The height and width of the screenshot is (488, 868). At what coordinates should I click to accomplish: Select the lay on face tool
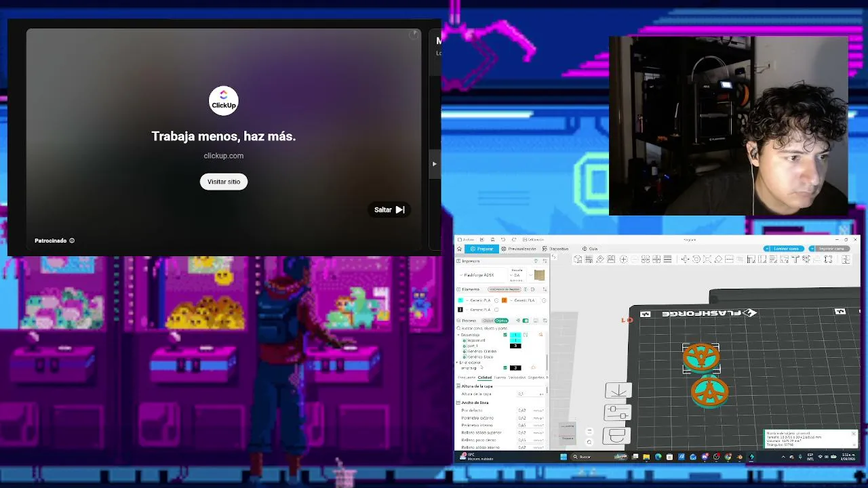click(x=718, y=259)
